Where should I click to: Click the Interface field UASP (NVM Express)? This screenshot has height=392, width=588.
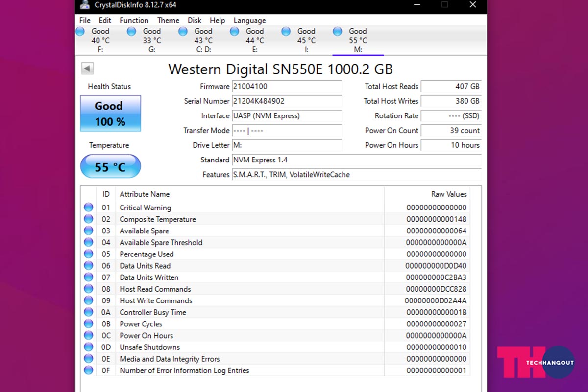point(287,116)
